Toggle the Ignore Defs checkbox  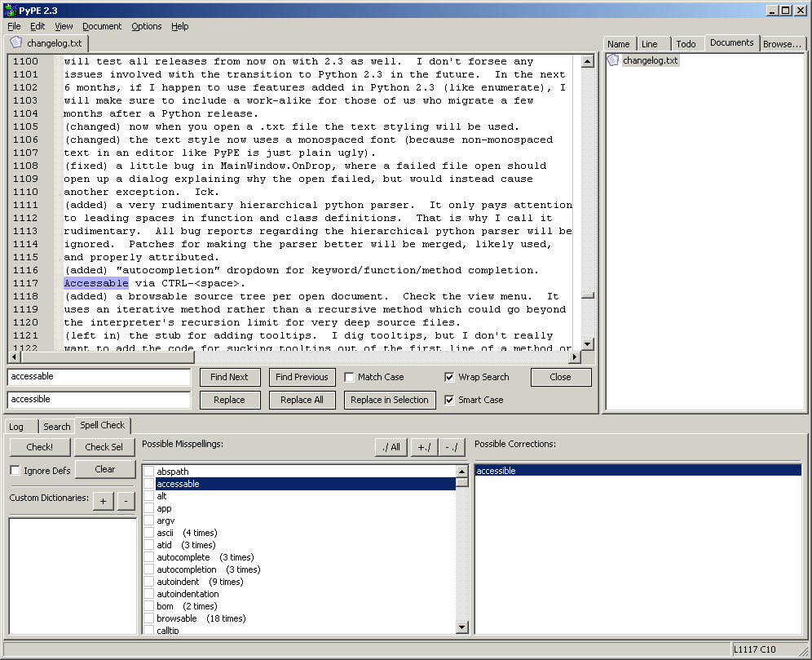pos(15,470)
